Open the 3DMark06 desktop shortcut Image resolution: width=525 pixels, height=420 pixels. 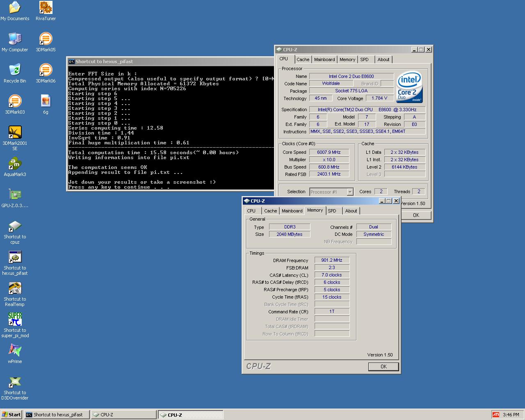[x=46, y=73]
